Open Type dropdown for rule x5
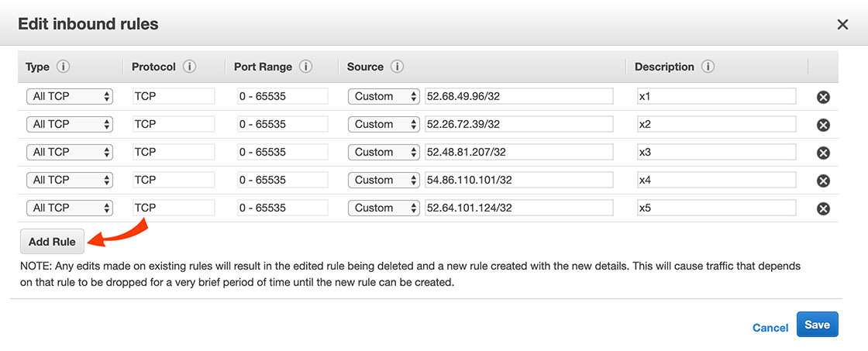 coord(70,208)
